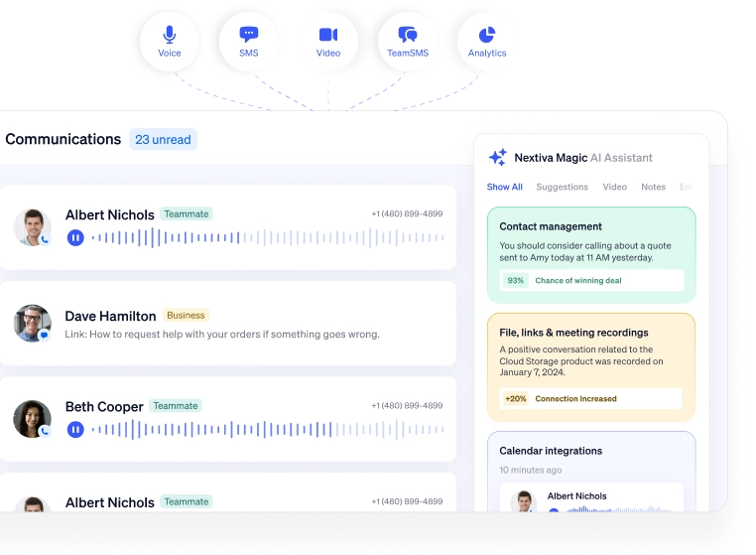
Task: Open the TeamSMS chat bubbles icon
Action: pyautogui.click(x=408, y=35)
